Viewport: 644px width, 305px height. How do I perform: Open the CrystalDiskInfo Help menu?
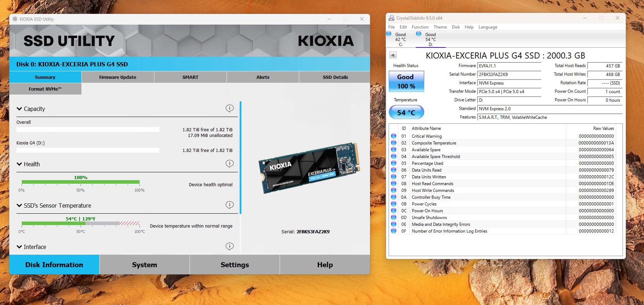point(469,27)
